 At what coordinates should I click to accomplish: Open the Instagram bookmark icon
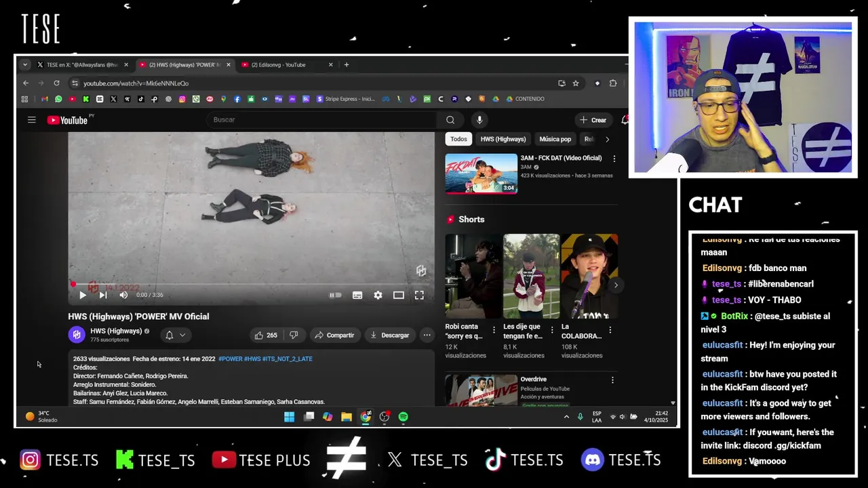[x=182, y=99]
